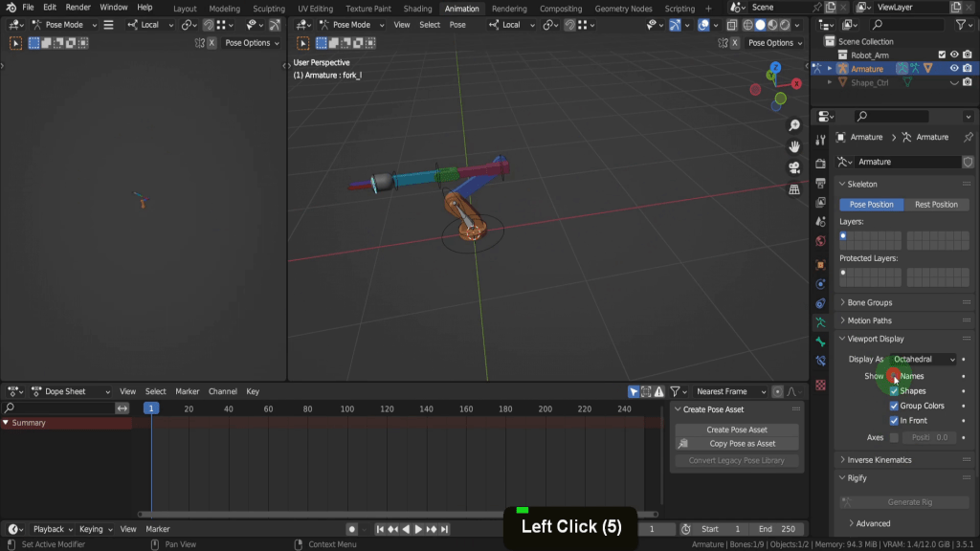This screenshot has height=551, width=980.
Task: Open the Object Data (armature) properties tab
Action: click(820, 322)
